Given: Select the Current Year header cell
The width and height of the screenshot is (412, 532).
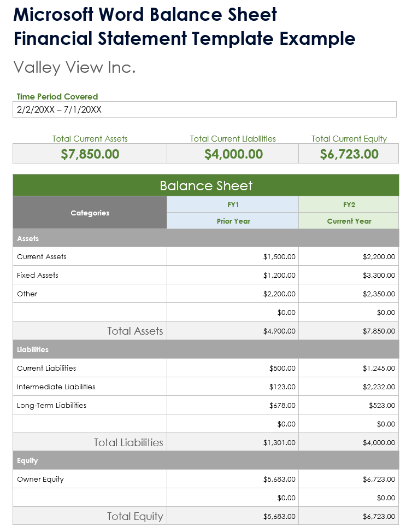Looking at the screenshot, I should 349,221.
